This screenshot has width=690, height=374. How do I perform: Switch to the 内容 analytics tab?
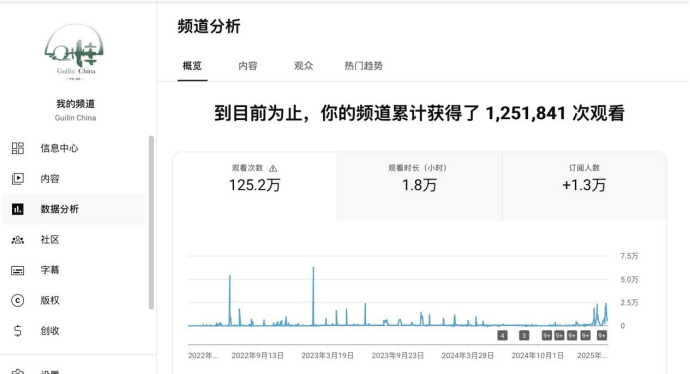tap(248, 66)
